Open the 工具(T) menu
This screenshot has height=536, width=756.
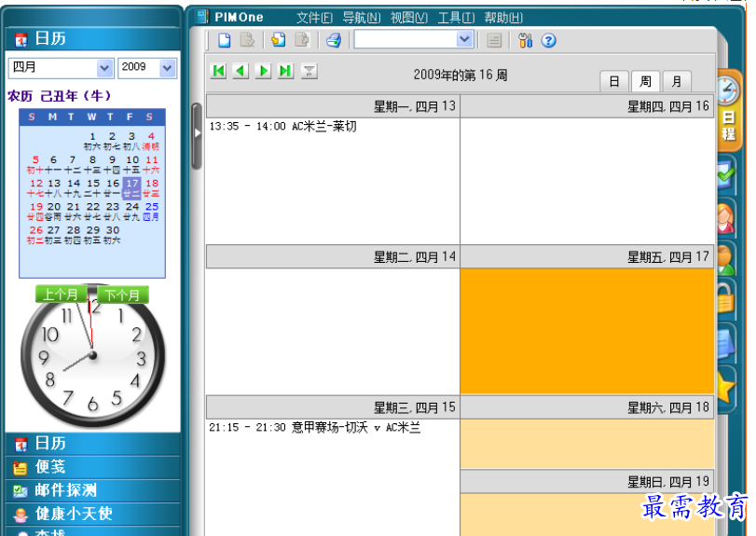(456, 18)
